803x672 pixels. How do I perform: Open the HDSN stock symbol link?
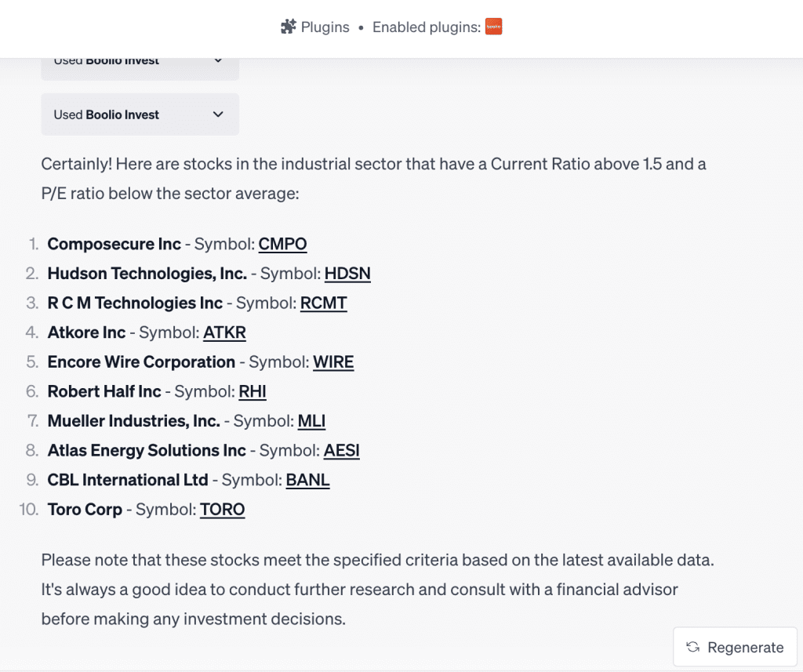(347, 274)
